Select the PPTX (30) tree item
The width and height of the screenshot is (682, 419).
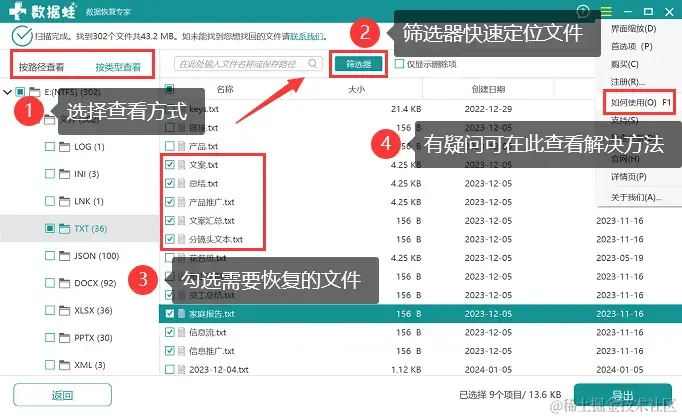[93, 338]
